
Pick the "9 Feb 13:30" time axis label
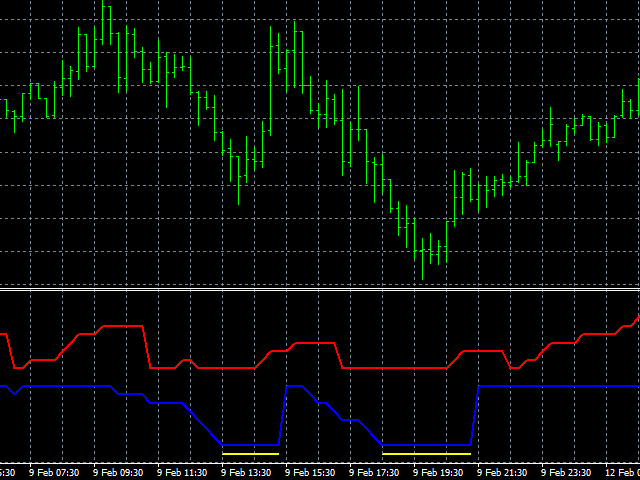coord(246,472)
